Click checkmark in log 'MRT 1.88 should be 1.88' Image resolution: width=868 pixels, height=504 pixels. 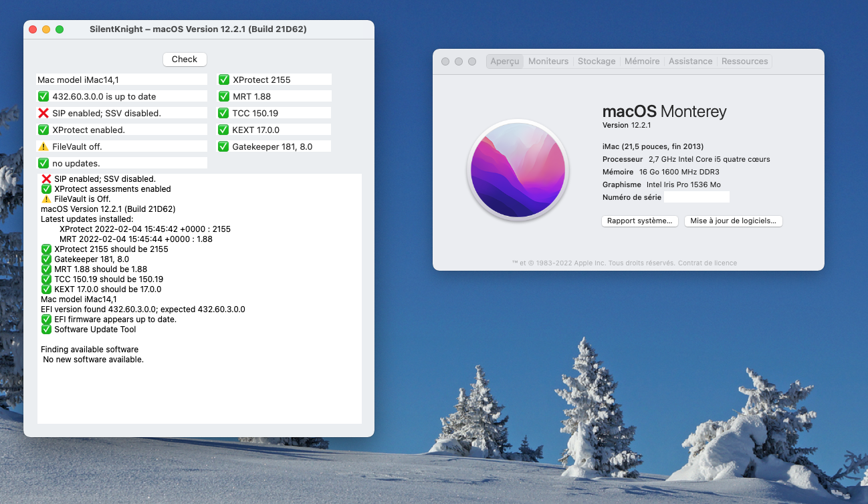click(x=46, y=269)
